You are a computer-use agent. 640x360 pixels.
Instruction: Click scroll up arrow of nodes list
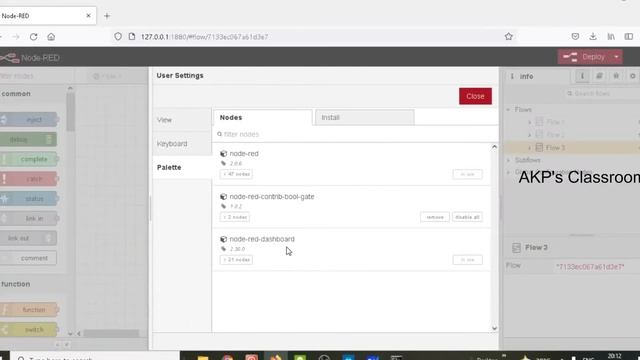click(494, 147)
